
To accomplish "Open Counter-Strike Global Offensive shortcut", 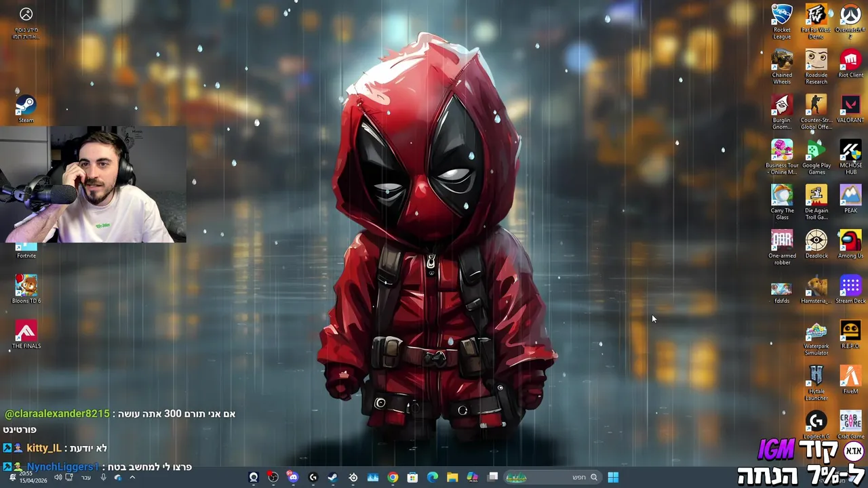I will point(816,112).
